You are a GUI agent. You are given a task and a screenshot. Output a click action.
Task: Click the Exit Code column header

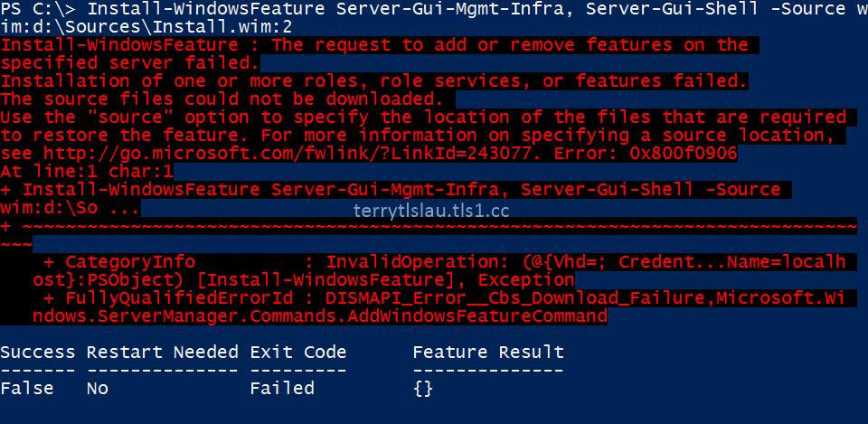click(x=297, y=352)
